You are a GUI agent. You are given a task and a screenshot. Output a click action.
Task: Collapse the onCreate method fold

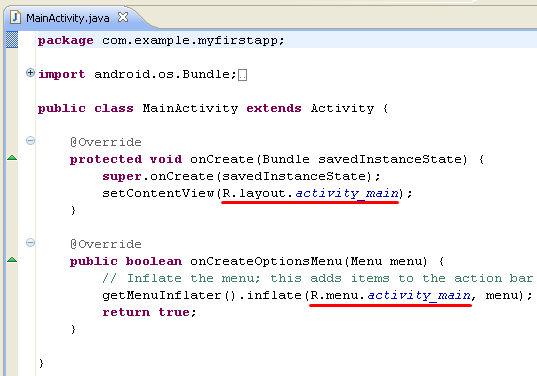[30, 140]
